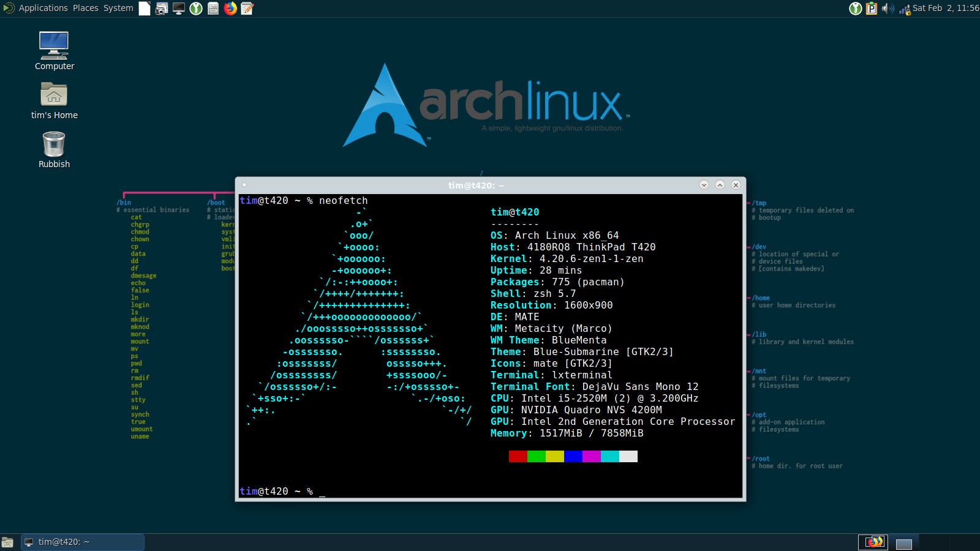980x551 pixels.
Task: Click the 'WM: Metacity (Marco)' line
Action: (552, 329)
